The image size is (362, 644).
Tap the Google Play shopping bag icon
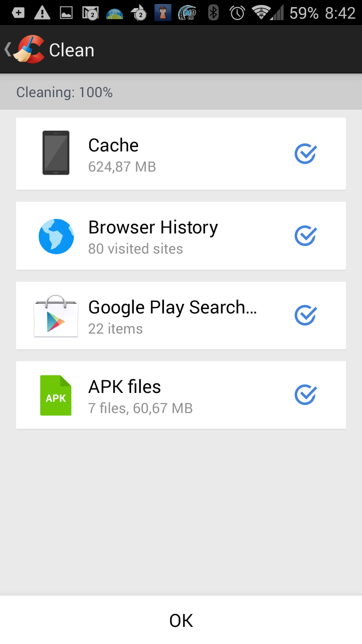tap(56, 316)
